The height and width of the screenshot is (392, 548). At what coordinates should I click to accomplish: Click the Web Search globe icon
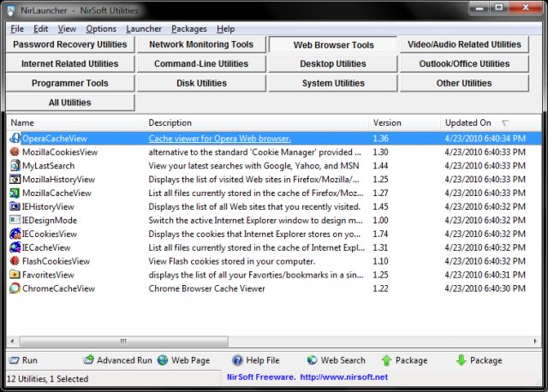pos(312,360)
